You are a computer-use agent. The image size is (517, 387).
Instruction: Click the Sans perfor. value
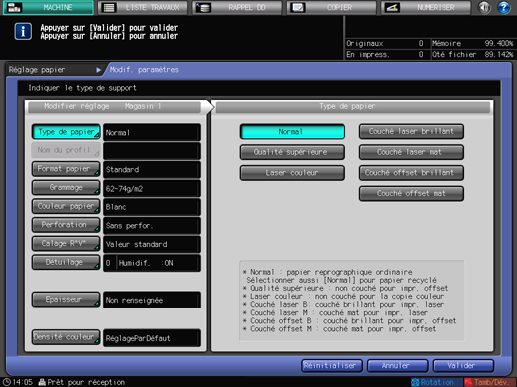[152, 226]
